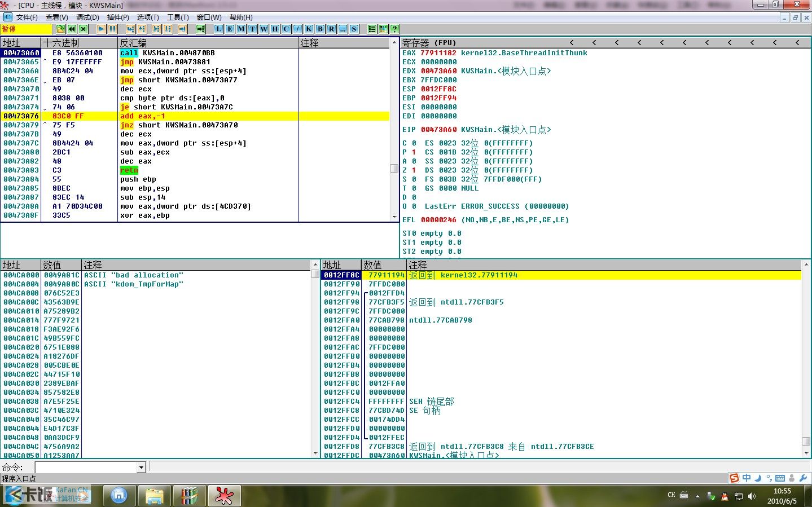Run the program with the play icon
This screenshot has height=507, width=812.
(x=102, y=29)
